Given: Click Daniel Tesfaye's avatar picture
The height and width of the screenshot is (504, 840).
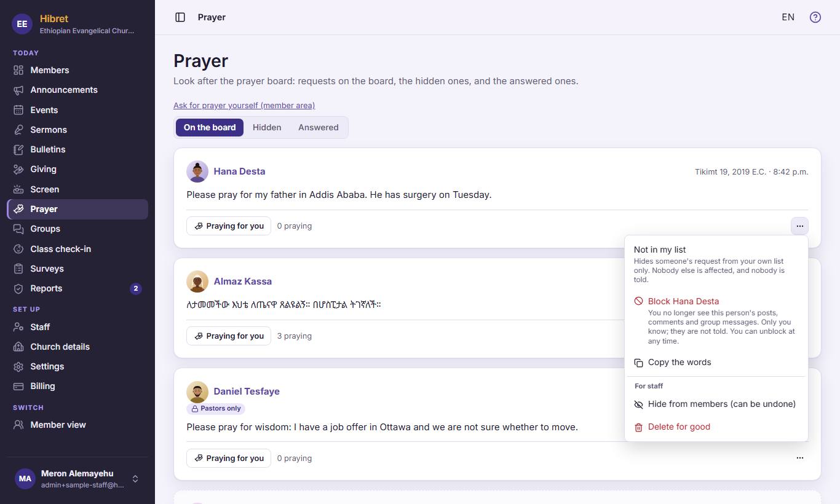Looking at the screenshot, I should [x=197, y=392].
